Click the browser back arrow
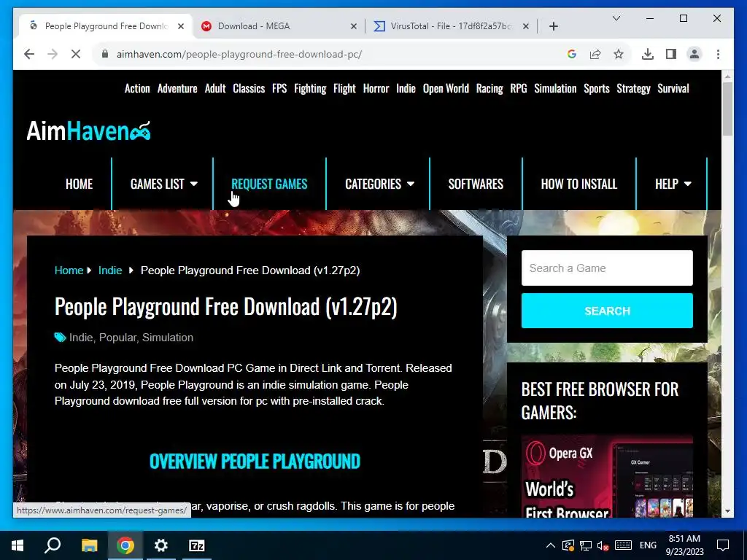The image size is (747, 560). coord(29,54)
